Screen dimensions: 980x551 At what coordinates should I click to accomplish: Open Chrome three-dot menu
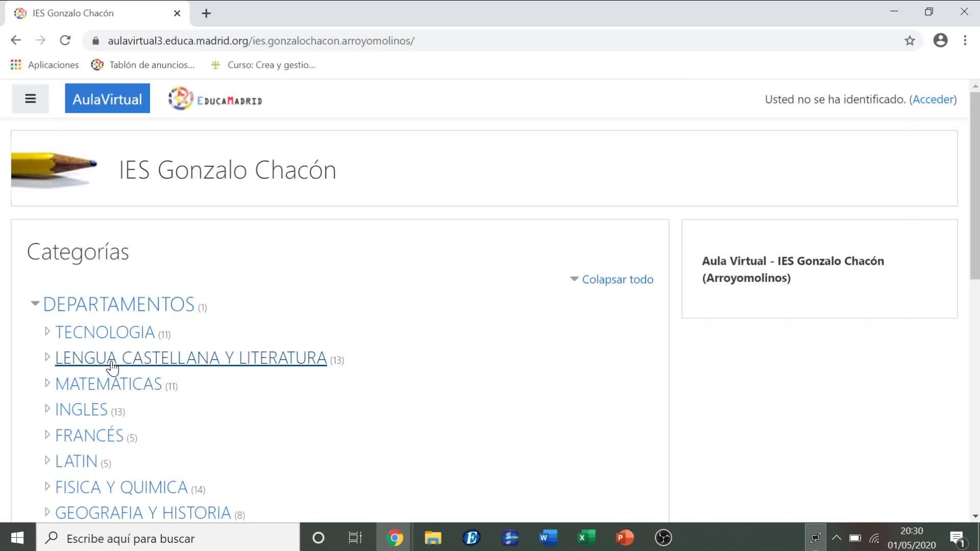[965, 40]
